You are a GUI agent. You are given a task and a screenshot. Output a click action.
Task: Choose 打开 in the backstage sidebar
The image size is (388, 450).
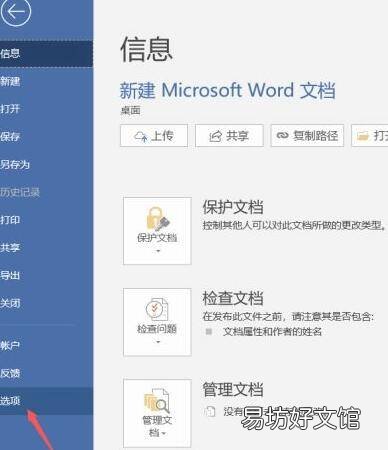46,109
